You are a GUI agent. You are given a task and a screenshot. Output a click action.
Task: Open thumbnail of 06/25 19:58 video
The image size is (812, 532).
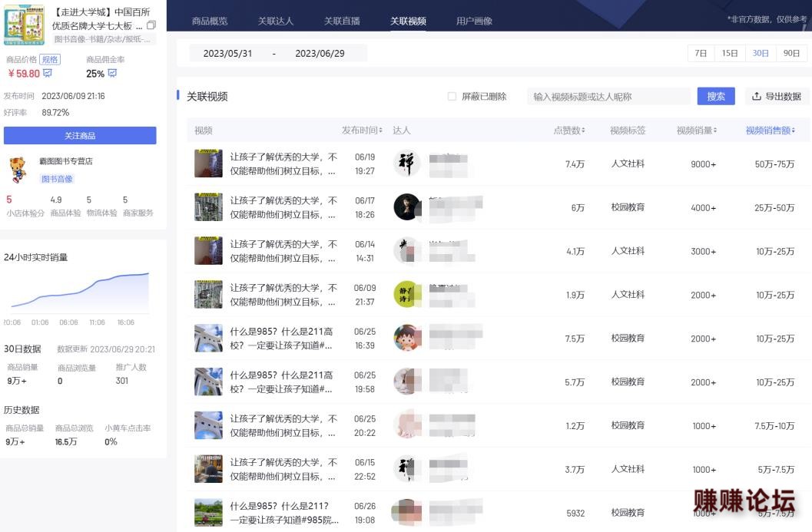pyautogui.click(x=208, y=382)
